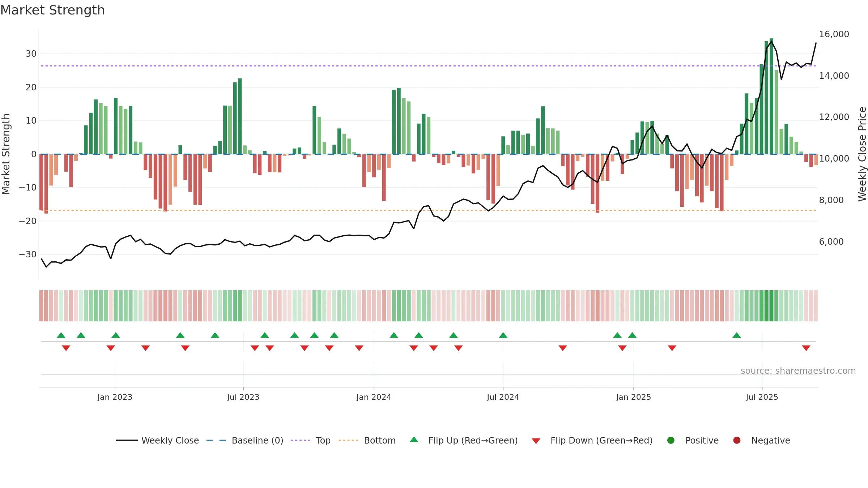Toggle the Positive legend entry

point(693,440)
